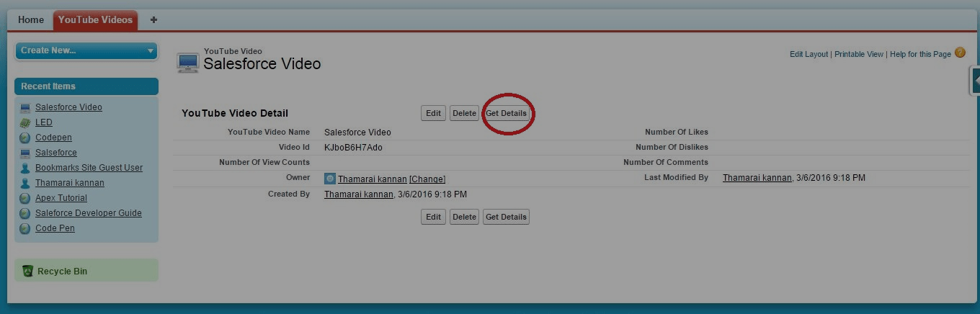Click the YouTube Video monitor header icon

coord(187,62)
